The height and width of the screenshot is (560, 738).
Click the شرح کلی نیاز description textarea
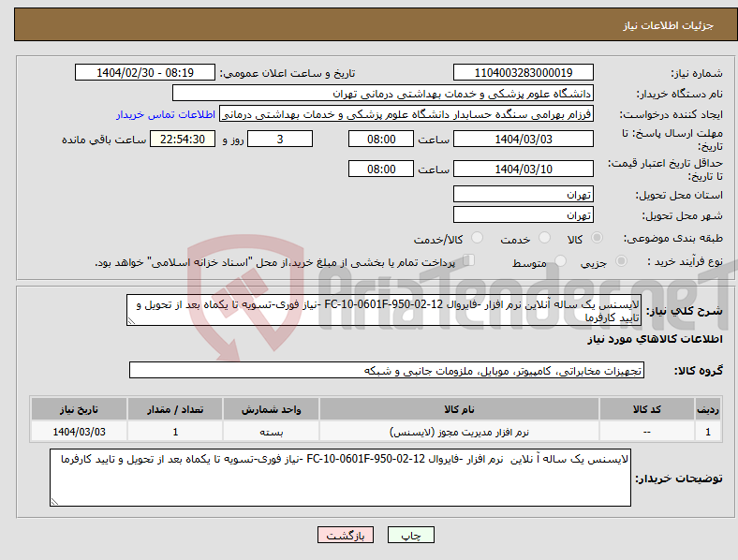(384, 310)
